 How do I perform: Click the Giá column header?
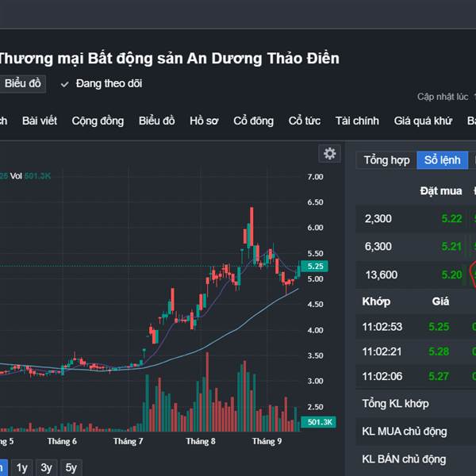(x=440, y=301)
